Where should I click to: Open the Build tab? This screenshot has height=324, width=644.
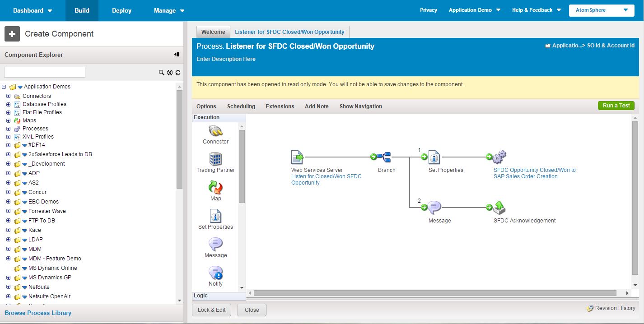[82, 10]
